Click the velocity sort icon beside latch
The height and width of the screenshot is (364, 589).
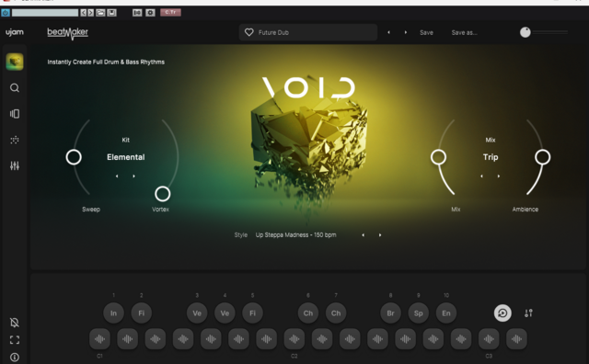(528, 313)
